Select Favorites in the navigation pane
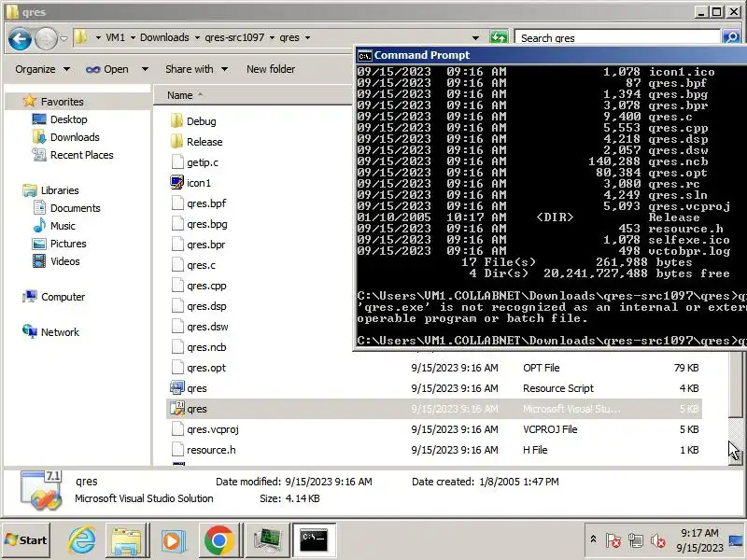747x560 pixels. pyautogui.click(x=62, y=102)
